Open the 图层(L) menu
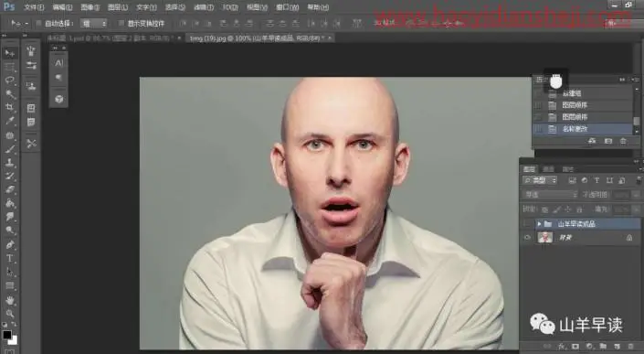The height and width of the screenshot is (354, 644). point(118,7)
